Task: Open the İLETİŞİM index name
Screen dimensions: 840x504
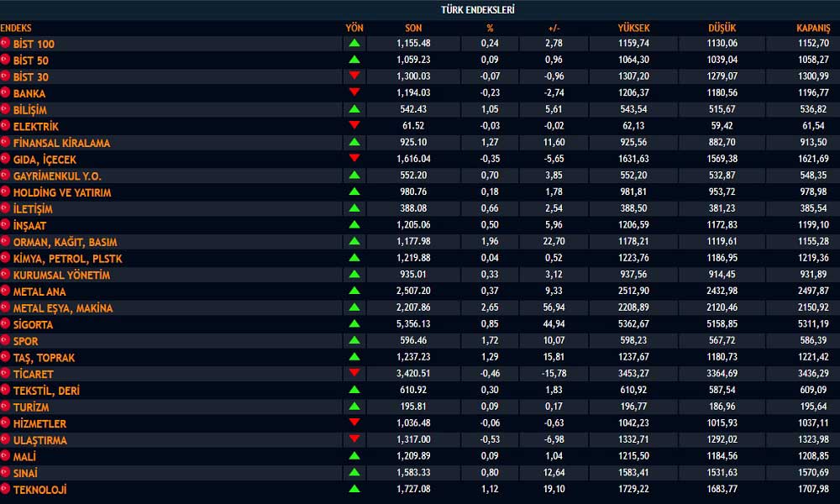Action: (x=33, y=209)
